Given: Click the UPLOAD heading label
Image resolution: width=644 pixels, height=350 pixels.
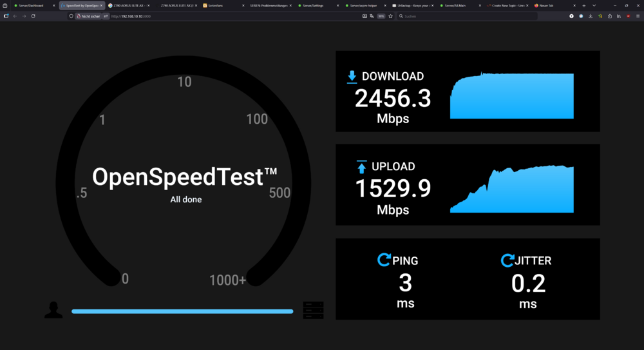Looking at the screenshot, I should coord(393,166).
